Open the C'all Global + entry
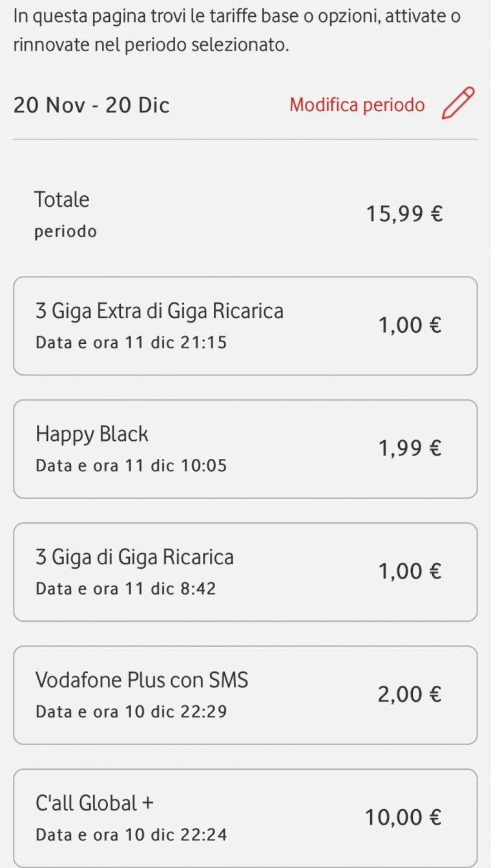 pyautogui.click(x=95, y=803)
